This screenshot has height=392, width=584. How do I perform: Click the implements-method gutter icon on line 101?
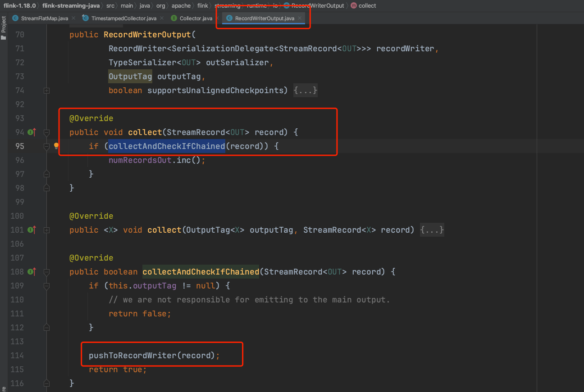click(x=31, y=230)
